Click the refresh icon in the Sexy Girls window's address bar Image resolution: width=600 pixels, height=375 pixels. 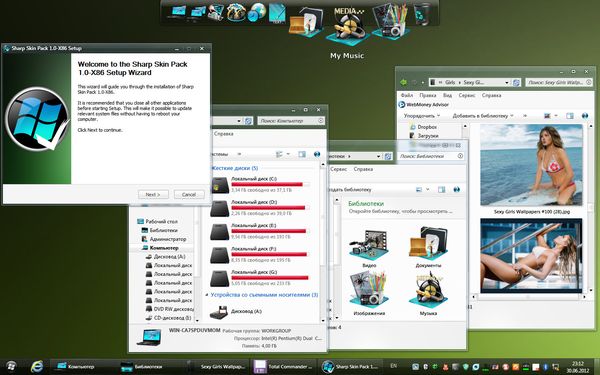point(516,82)
